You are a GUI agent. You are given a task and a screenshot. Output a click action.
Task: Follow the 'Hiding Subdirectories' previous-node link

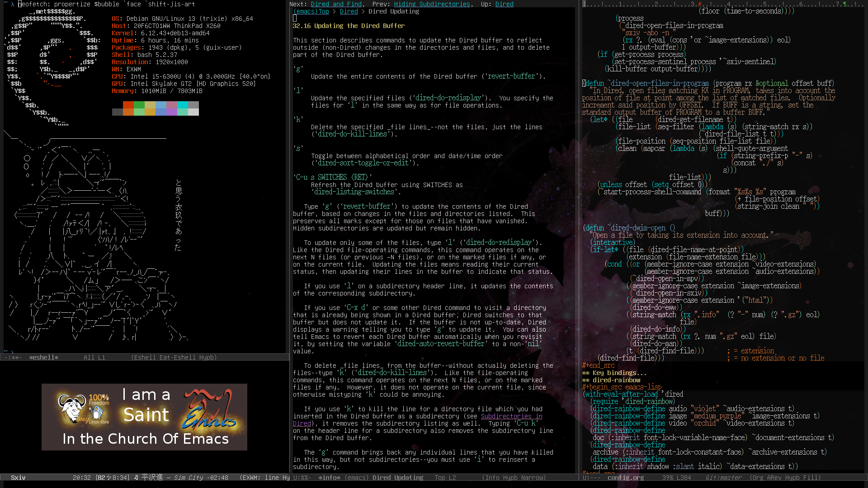tap(432, 4)
